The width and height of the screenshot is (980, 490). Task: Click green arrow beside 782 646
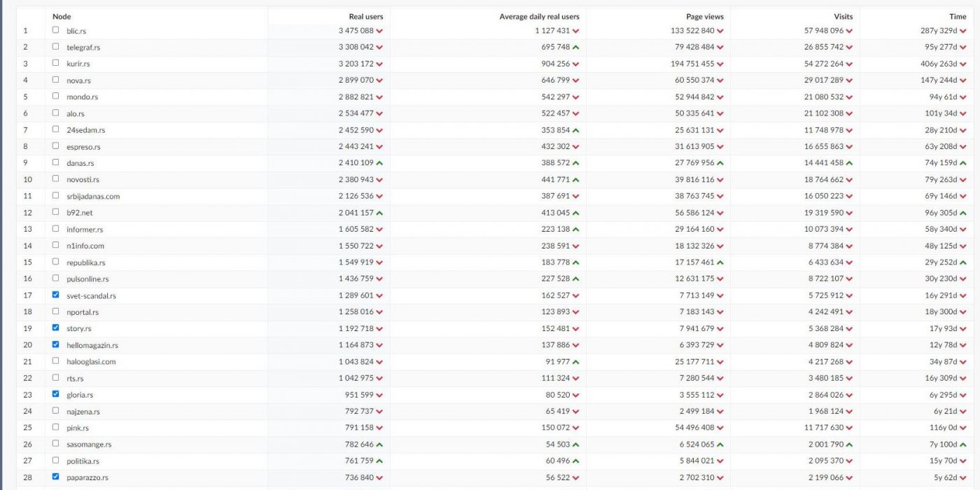coord(379,444)
